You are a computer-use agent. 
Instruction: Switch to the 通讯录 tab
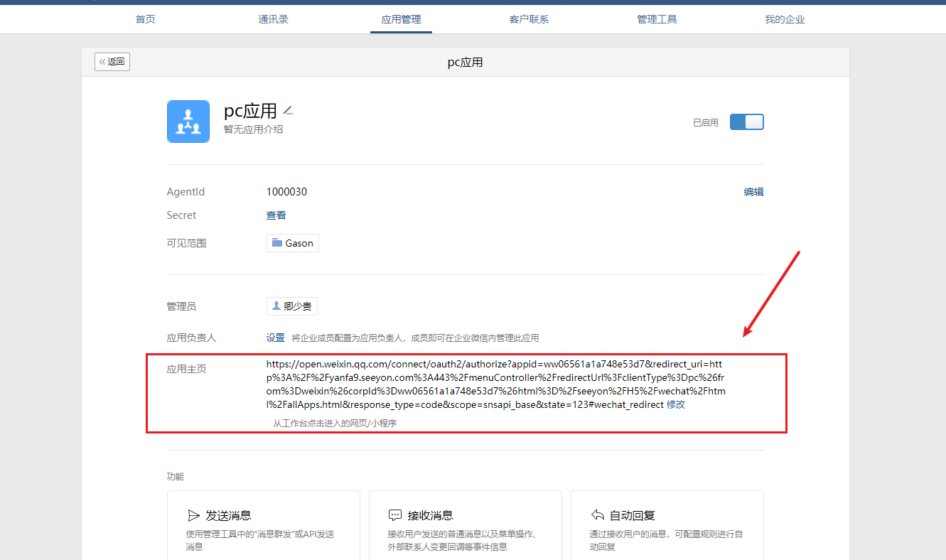(x=273, y=19)
